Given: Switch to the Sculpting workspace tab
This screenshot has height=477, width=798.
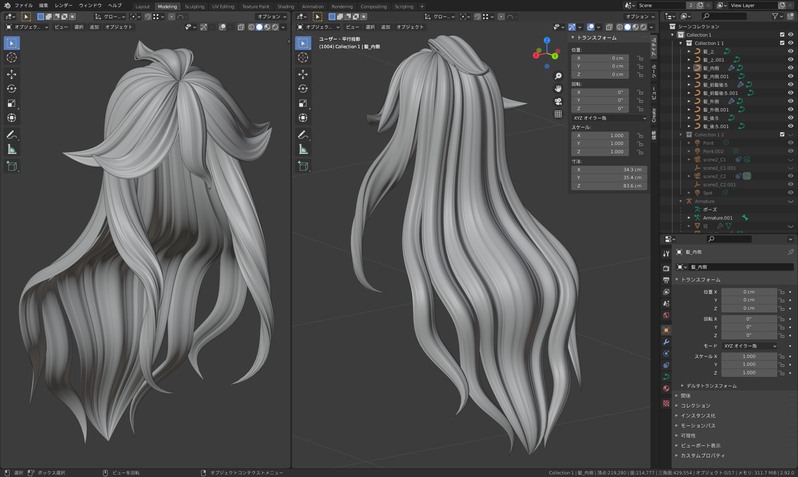Looking at the screenshot, I should (194, 6).
